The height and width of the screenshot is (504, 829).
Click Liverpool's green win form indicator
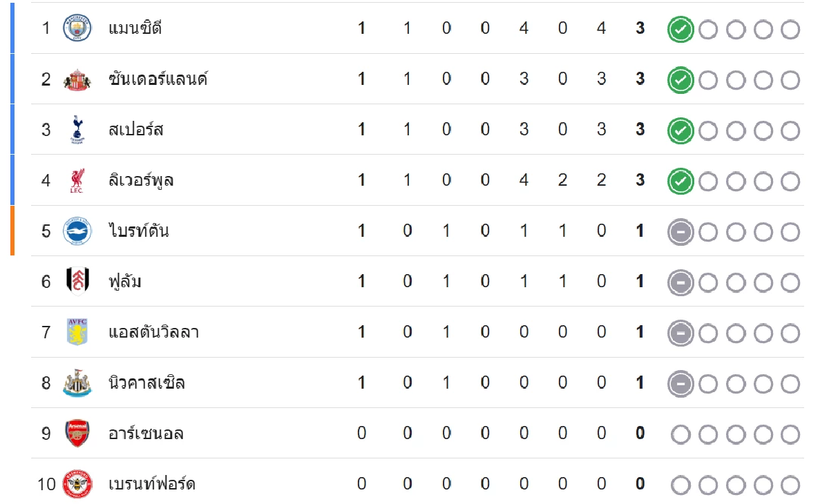pos(680,181)
